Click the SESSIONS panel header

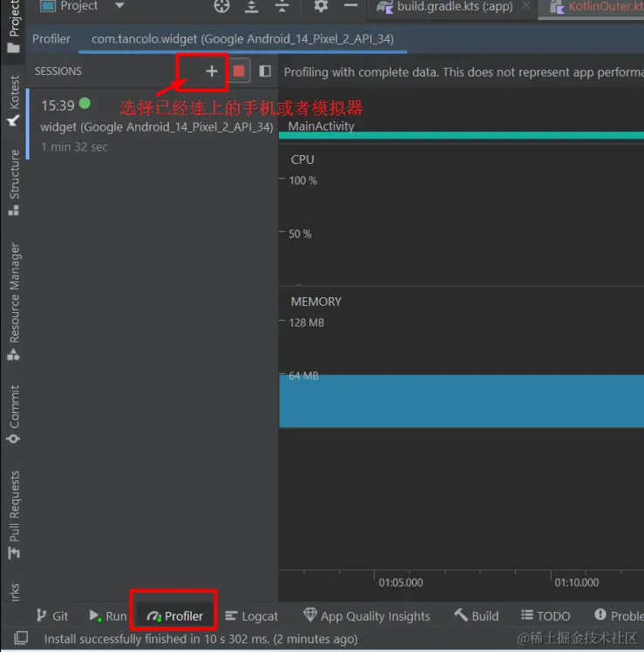pyautogui.click(x=58, y=71)
